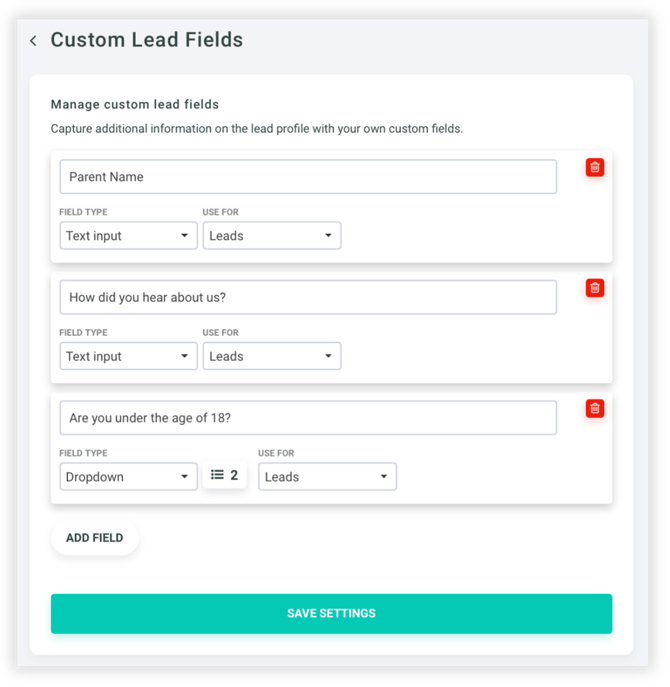The height and width of the screenshot is (687, 670).
Task: Click the Custom Lead Fields page title
Action: [x=146, y=41]
